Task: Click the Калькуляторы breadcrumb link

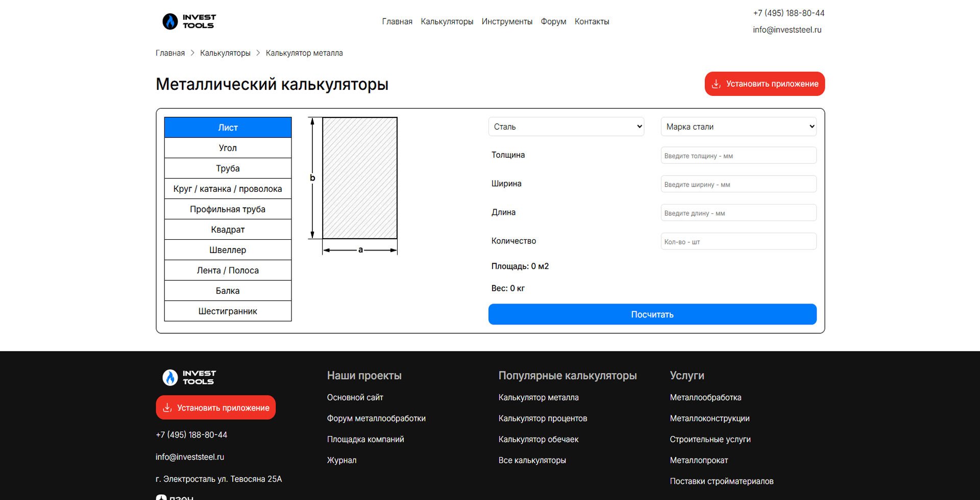Action: coord(225,53)
